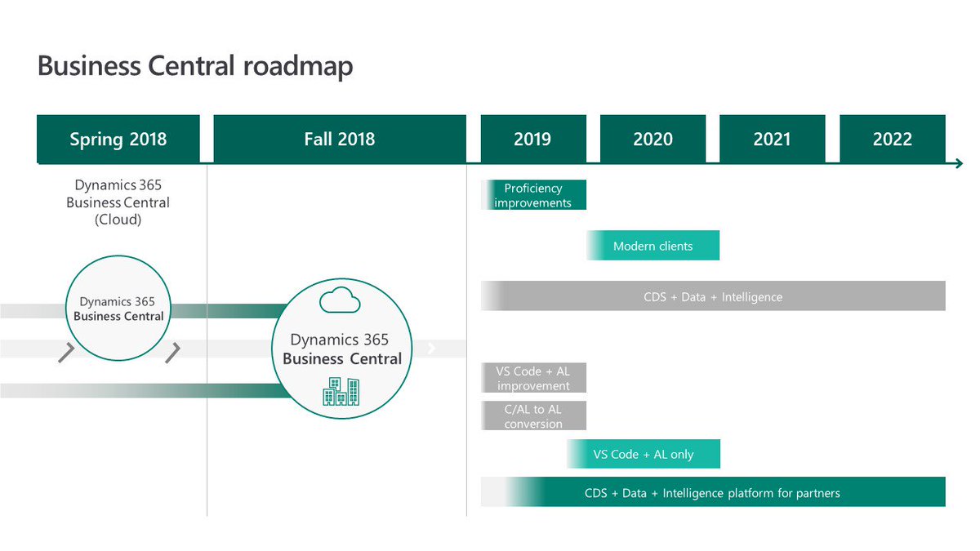
Task: Click the Intelligence platform for partners bar
Action: click(713, 492)
